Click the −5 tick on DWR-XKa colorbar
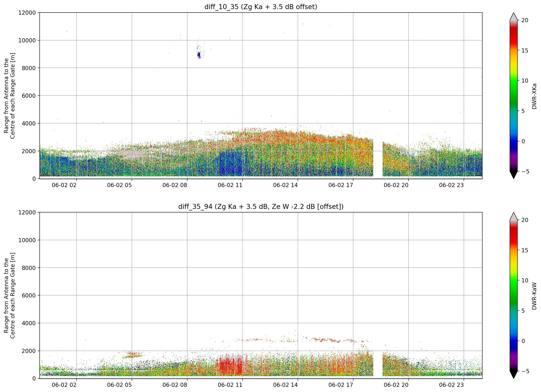This screenshot has height=392, width=541. 525,171
